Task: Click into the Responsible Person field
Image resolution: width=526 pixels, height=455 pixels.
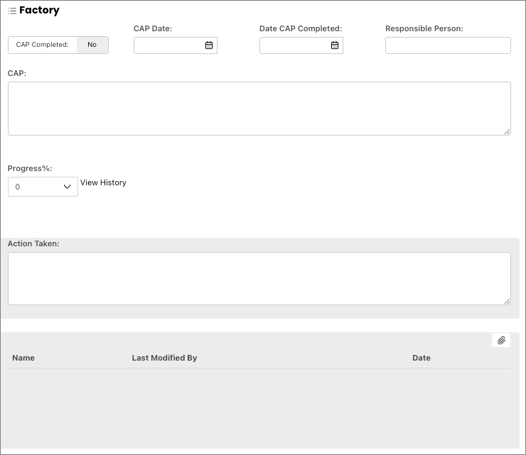Action: coord(448,45)
